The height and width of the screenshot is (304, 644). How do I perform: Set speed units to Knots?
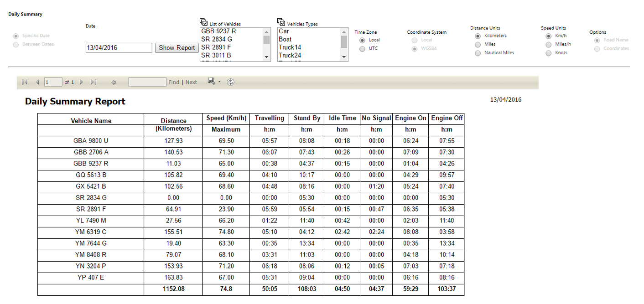coord(549,53)
